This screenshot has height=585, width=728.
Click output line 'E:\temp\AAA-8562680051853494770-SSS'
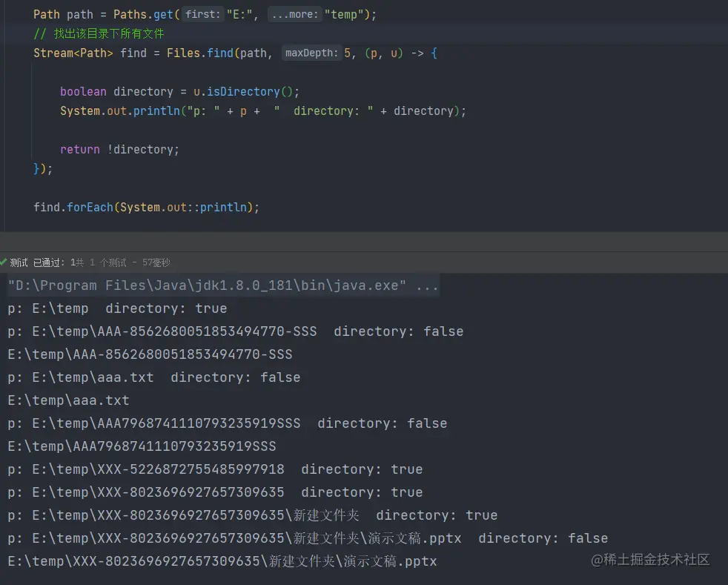coord(150,354)
